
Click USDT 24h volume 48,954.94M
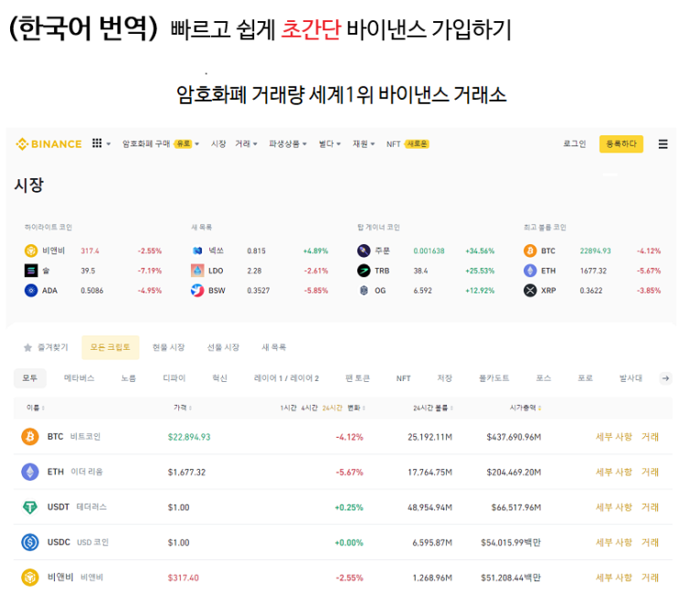(430, 507)
